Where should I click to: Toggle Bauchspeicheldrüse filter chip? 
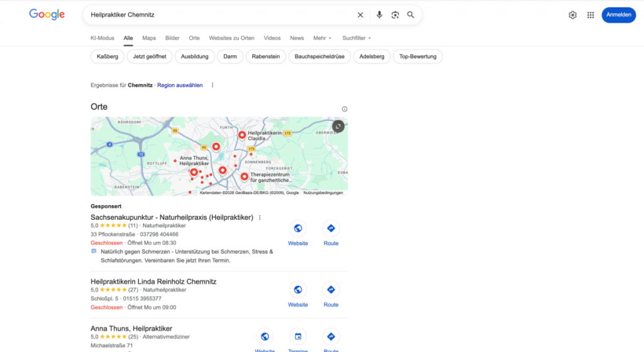coord(319,56)
